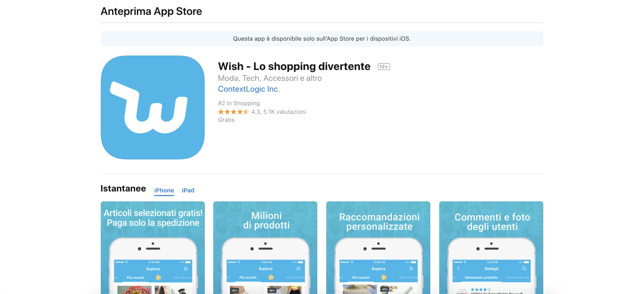Click the '#2 in Shopping' ranking text
The height and width of the screenshot is (294, 644).
[x=239, y=103]
